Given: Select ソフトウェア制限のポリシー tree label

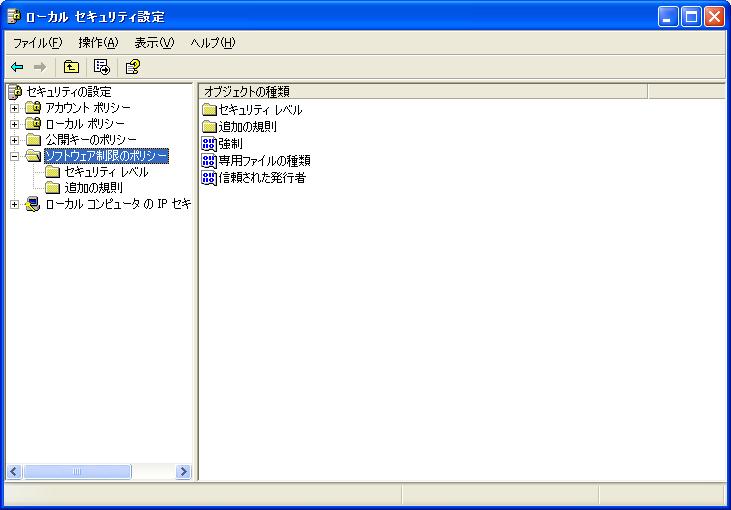Looking at the screenshot, I should click(x=106, y=156).
